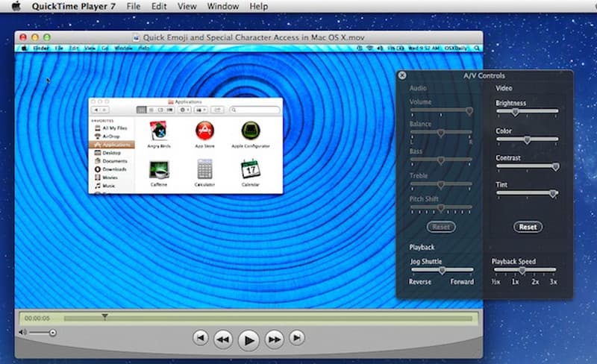Open the File menu

[x=133, y=6]
